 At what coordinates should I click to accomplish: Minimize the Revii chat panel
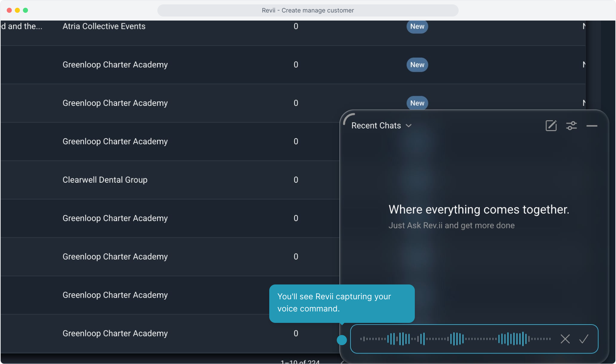pos(592,126)
